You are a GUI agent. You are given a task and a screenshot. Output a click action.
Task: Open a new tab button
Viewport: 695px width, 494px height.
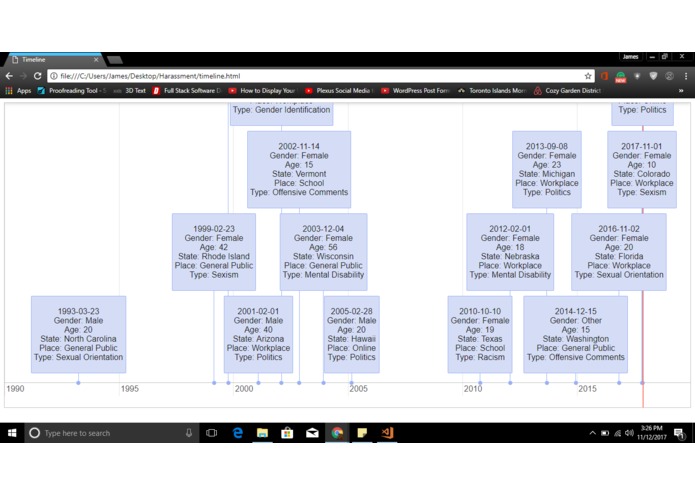(x=115, y=60)
